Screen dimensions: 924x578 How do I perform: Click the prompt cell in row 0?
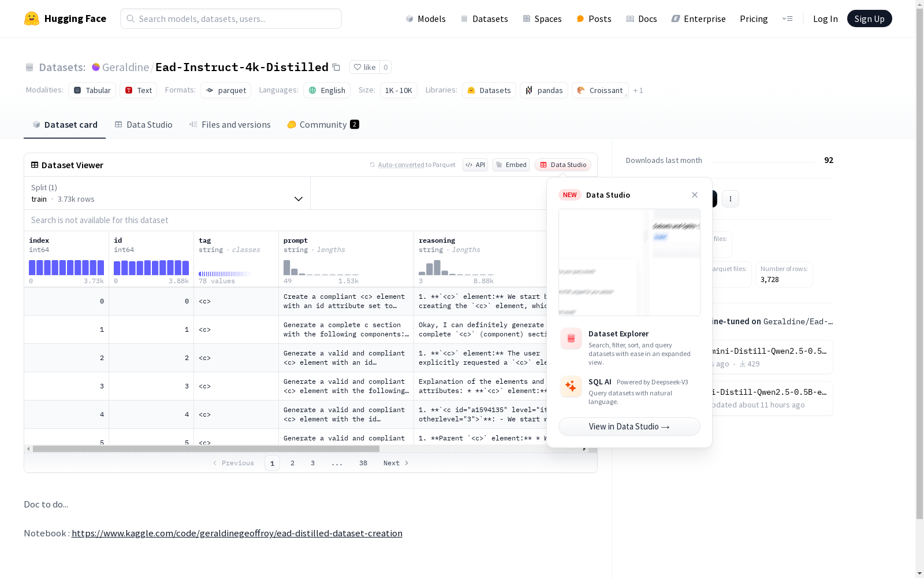346,301
